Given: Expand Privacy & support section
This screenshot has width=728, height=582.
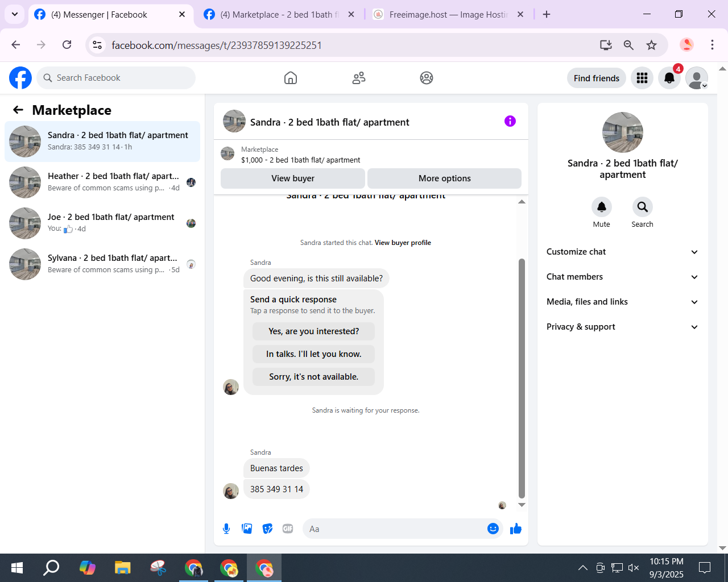Looking at the screenshot, I should 623,327.
